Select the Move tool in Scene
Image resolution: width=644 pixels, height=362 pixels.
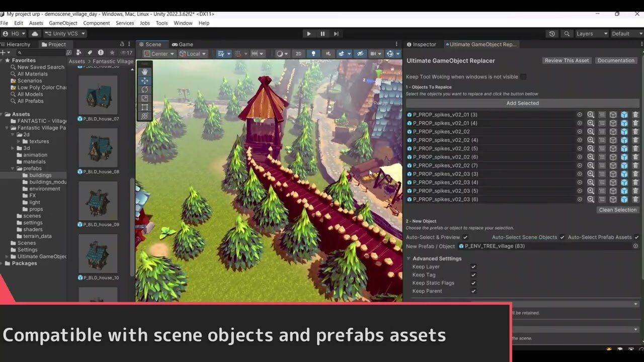(x=145, y=80)
